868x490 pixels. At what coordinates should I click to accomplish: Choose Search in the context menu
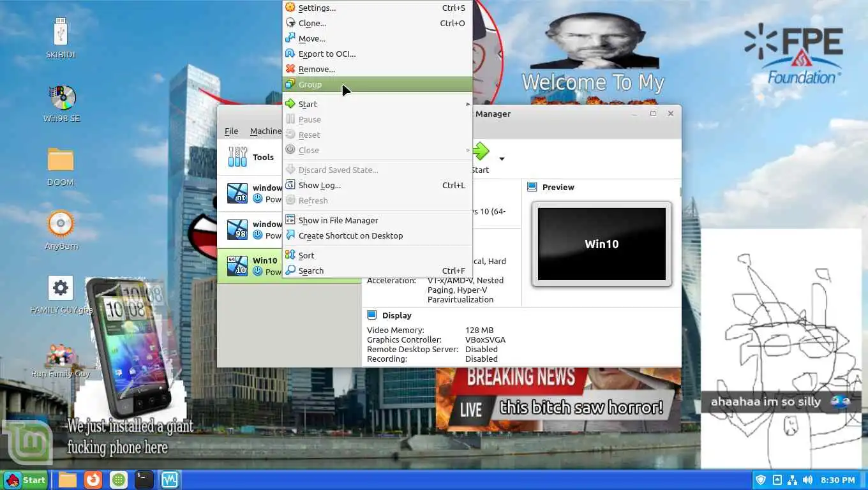[377, 271]
